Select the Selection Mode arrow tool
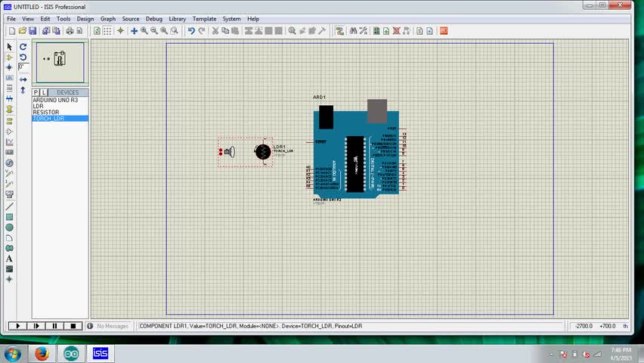This screenshot has height=363, width=644. tap(9, 47)
